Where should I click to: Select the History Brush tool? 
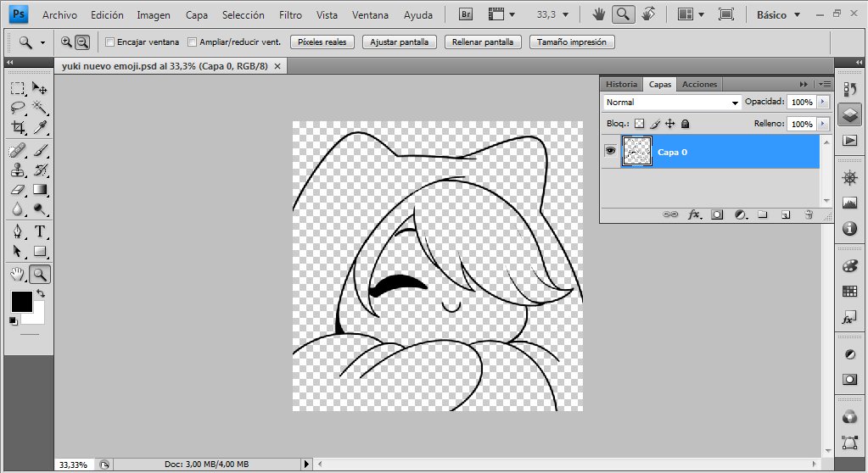(39, 170)
